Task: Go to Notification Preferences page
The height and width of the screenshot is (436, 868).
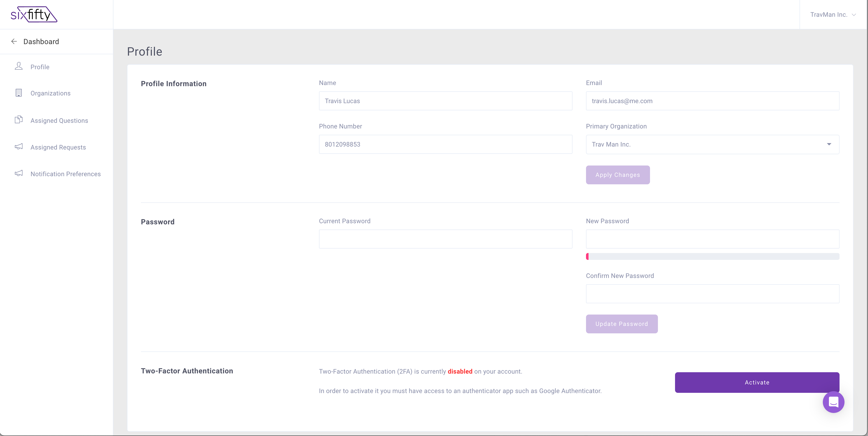Action: 65,174
